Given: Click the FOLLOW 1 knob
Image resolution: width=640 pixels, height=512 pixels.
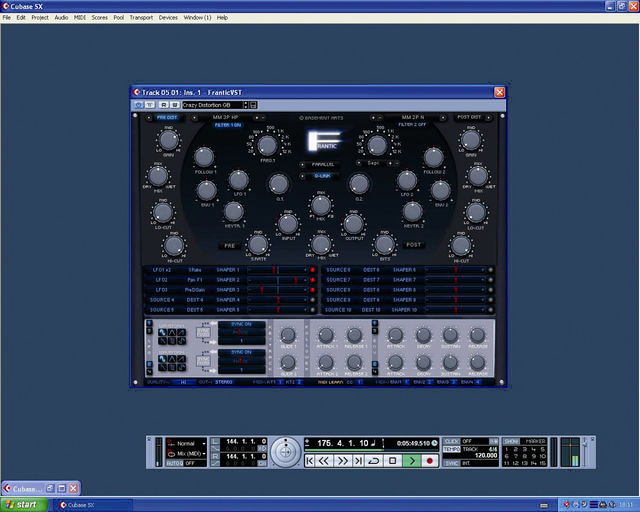Looking at the screenshot, I should pyautogui.click(x=204, y=157).
